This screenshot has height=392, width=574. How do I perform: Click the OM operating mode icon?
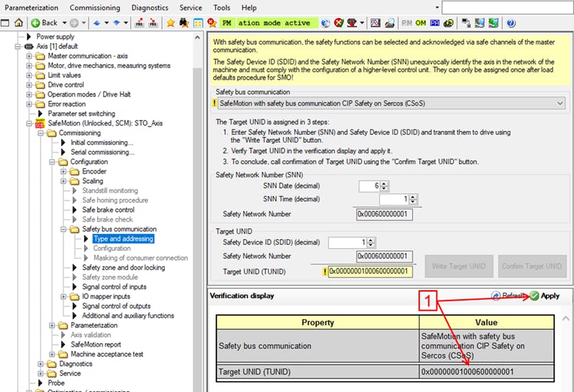(421, 23)
